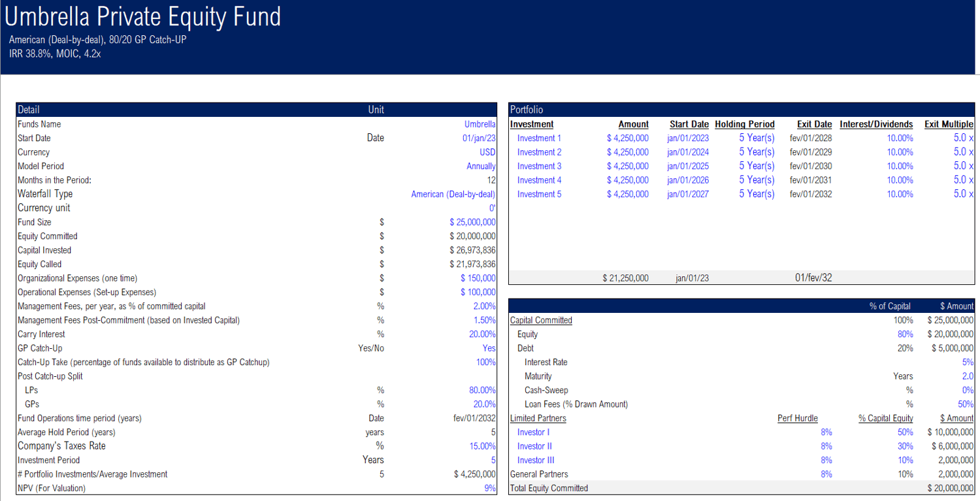Select the Cash-Sweep 0% cell
Screen dimensions: 980x501
point(968,390)
